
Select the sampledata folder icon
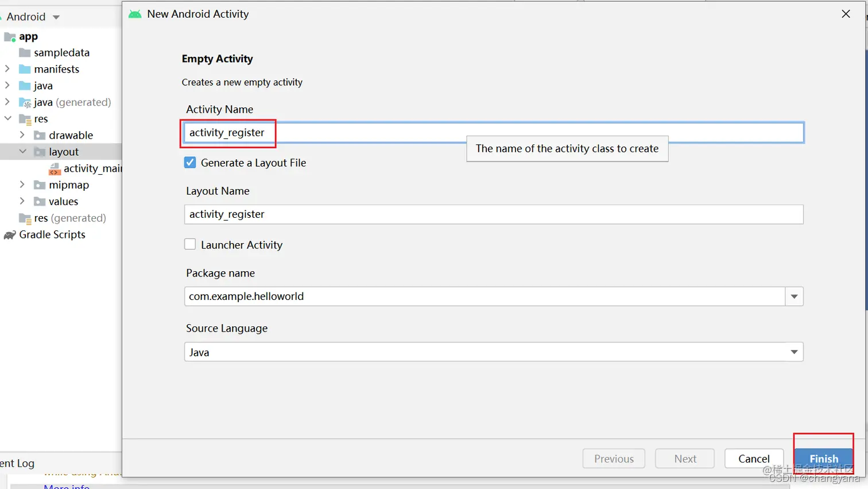tap(25, 53)
